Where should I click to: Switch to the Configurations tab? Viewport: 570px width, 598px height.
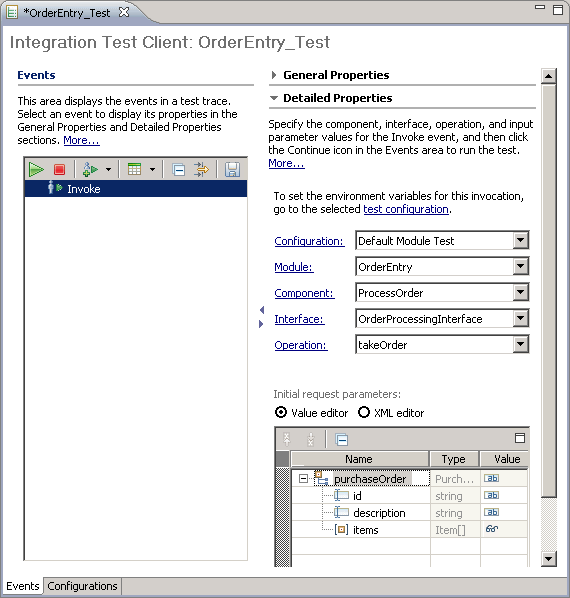pos(82,586)
